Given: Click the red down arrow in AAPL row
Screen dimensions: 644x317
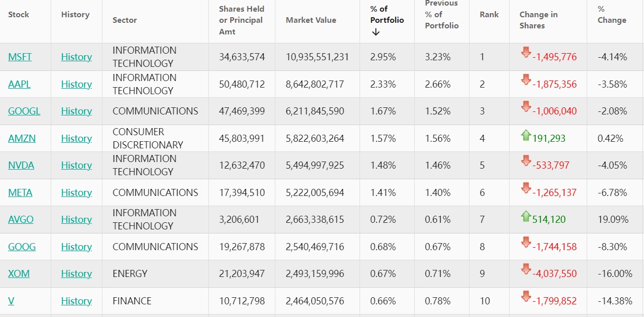Looking at the screenshot, I should 526,80.
